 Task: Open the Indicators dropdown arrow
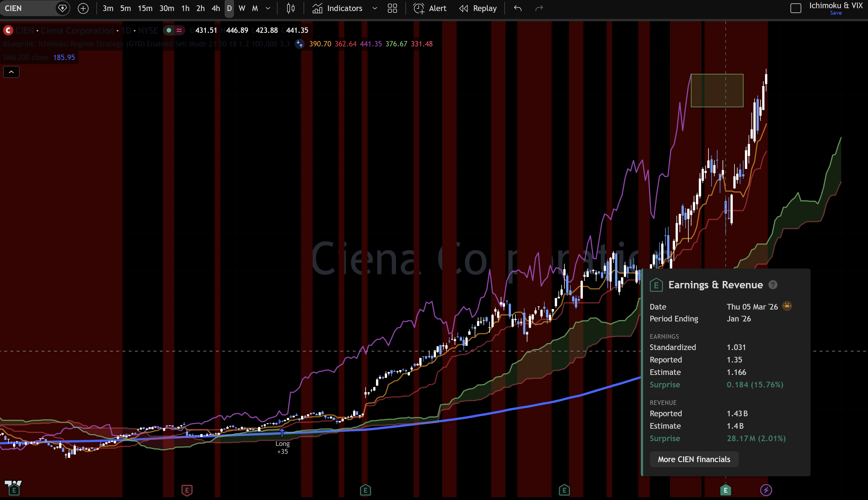pos(375,8)
